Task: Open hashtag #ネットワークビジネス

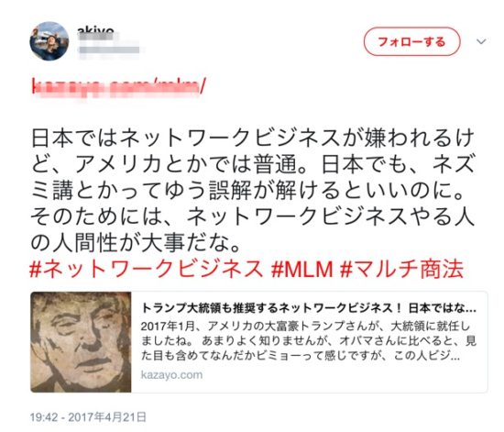Action: pos(147,269)
